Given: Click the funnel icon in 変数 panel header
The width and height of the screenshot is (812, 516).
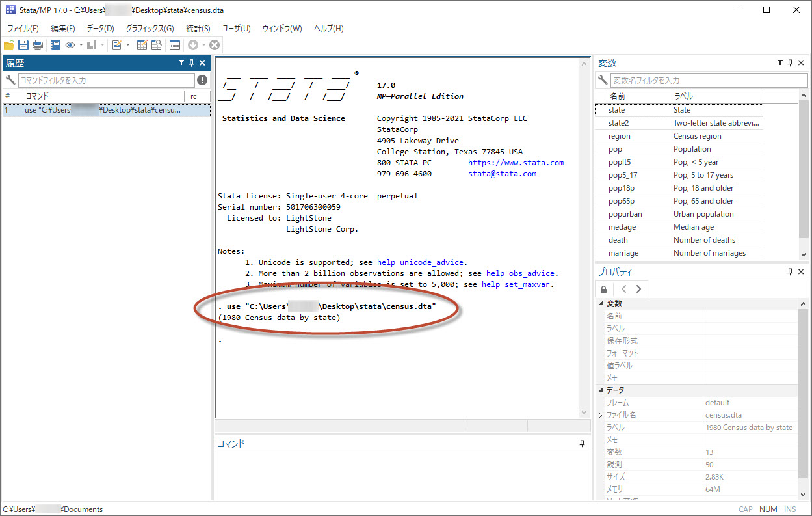Looking at the screenshot, I should pyautogui.click(x=780, y=63).
